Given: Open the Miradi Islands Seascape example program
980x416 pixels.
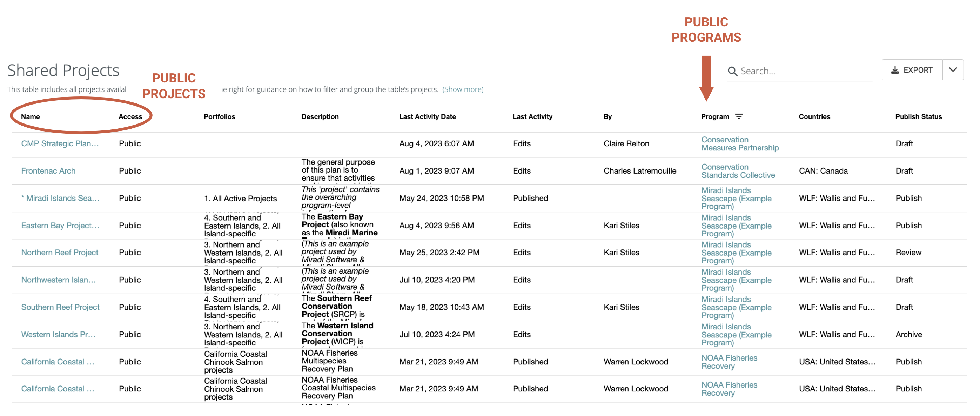Looking at the screenshot, I should click(x=736, y=198).
